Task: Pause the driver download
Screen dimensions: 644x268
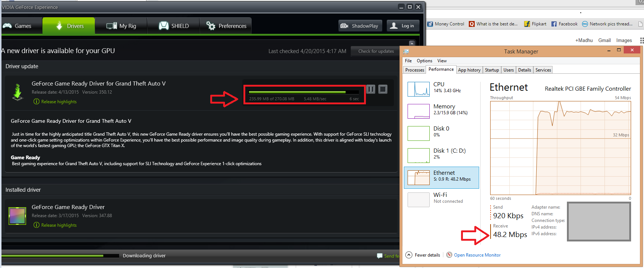Action: [x=371, y=89]
